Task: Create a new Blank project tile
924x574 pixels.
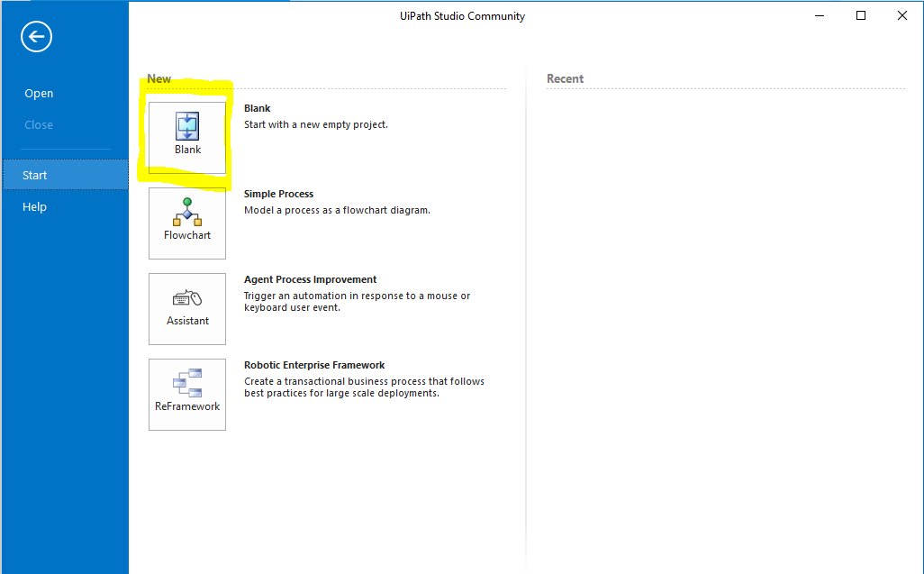Action: pyautogui.click(x=186, y=138)
